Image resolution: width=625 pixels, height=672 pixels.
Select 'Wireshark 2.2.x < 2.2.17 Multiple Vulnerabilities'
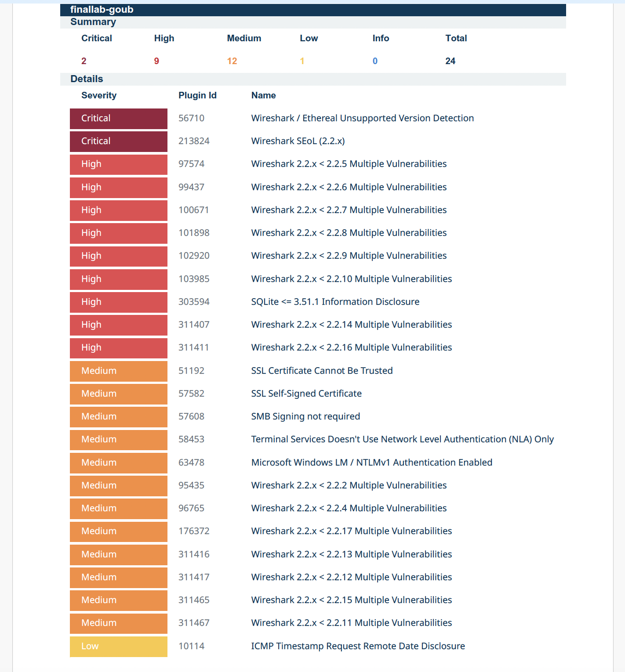click(352, 531)
